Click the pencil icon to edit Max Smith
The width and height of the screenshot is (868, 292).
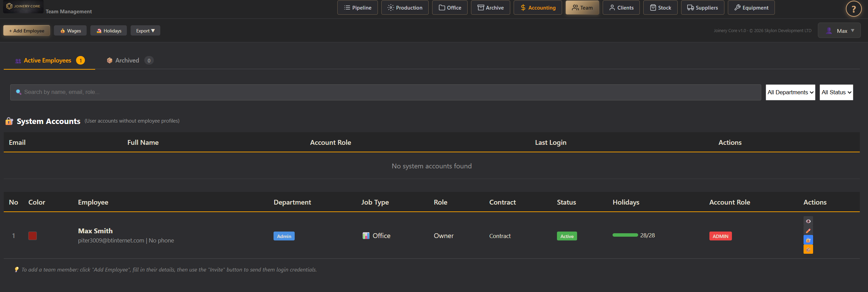coord(808,231)
